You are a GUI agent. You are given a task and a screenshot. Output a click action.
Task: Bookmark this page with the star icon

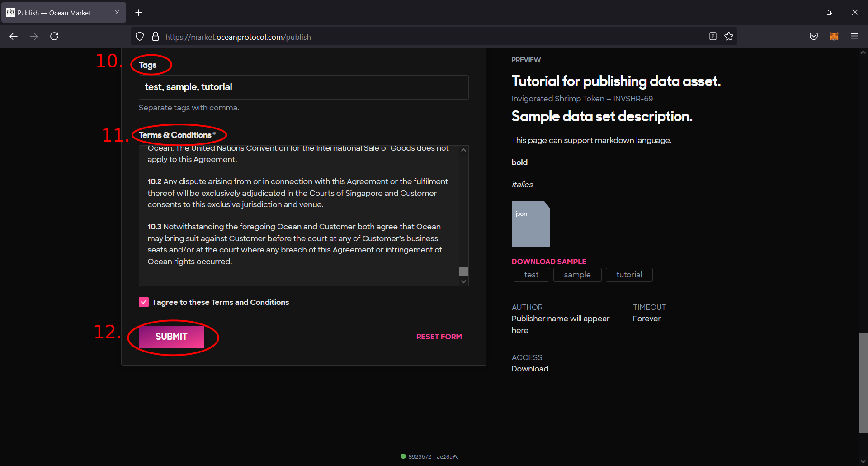click(x=729, y=37)
